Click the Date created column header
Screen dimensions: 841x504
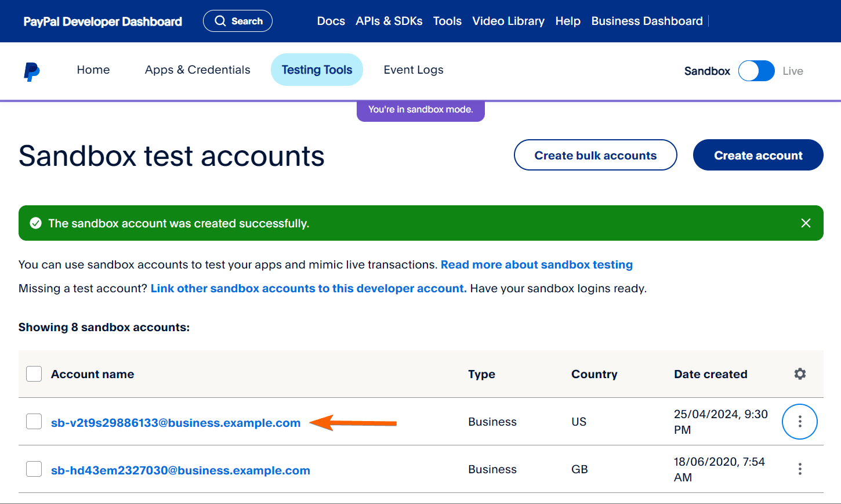710,374
